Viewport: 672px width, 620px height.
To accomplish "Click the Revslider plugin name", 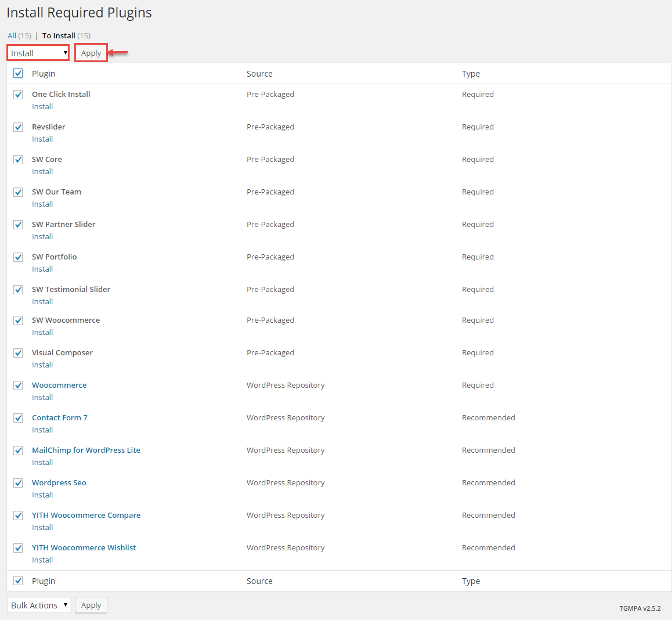I will [x=48, y=127].
